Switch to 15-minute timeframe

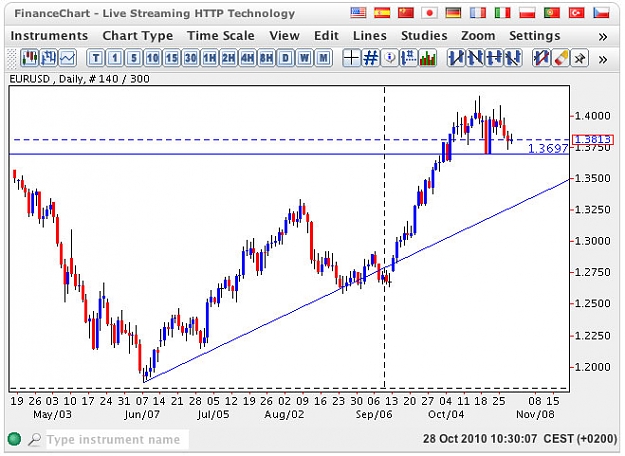point(171,58)
